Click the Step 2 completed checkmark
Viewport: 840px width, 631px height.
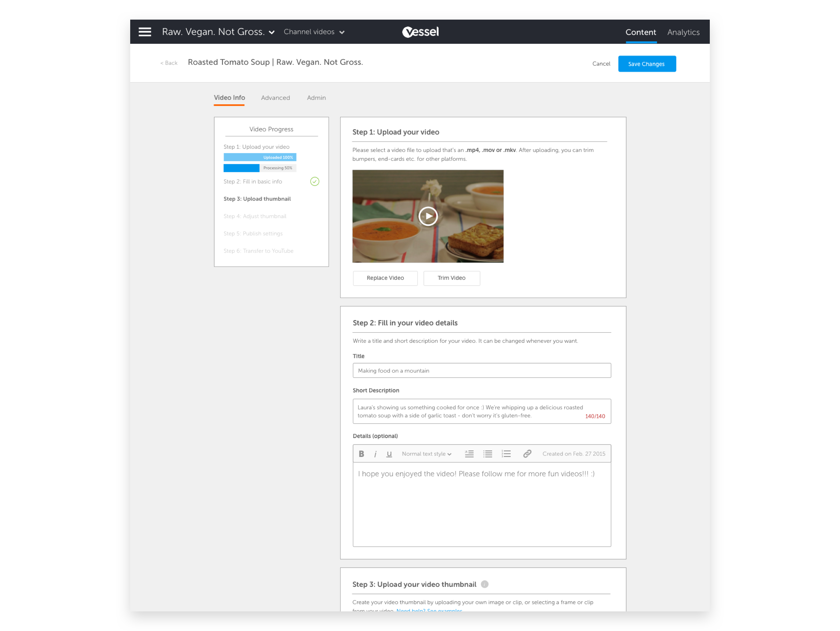click(315, 182)
